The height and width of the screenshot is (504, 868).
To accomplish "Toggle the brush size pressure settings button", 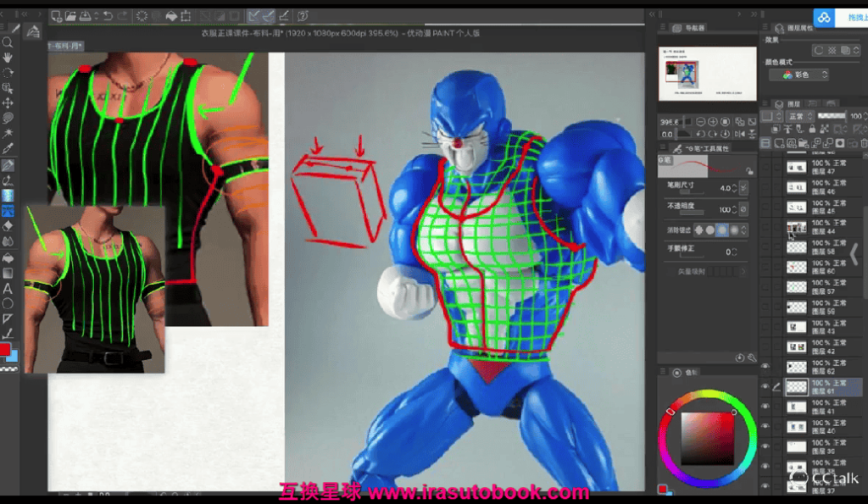I will coord(743,188).
